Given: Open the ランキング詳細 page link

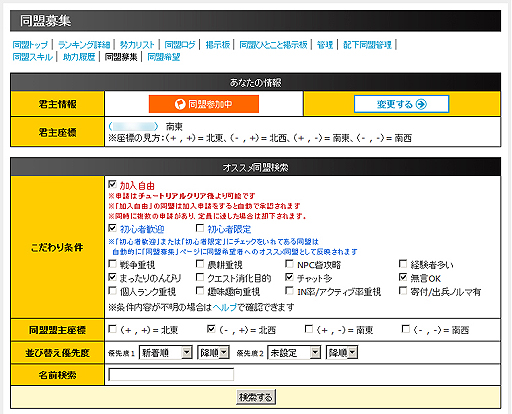Looking at the screenshot, I should click(x=84, y=45).
